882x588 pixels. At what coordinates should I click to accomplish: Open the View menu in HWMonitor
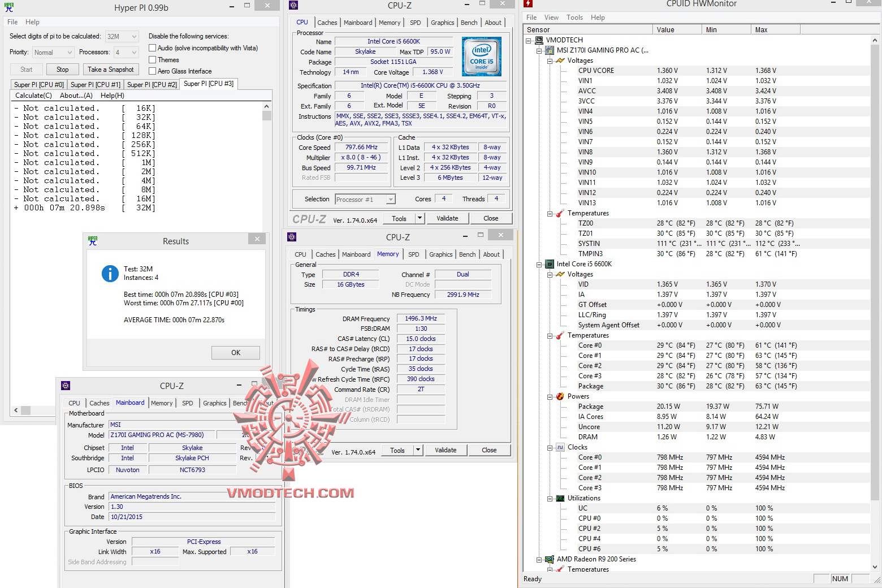[x=551, y=18]
